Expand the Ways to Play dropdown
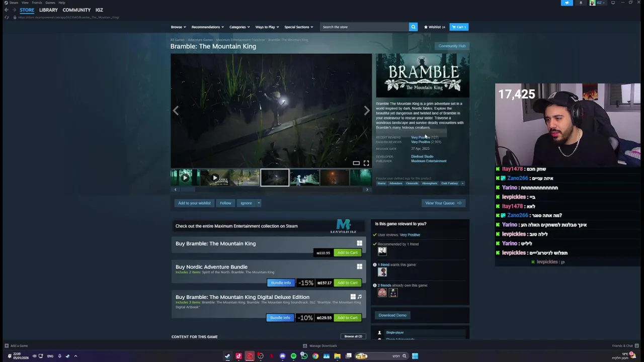 (267, 27)
